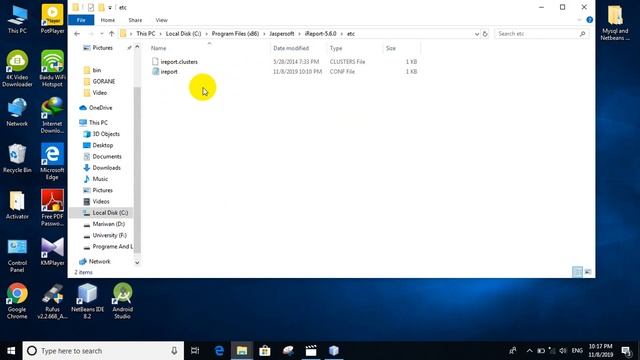Viewport: 640px width, 360px height.
Task: Launch KMPlayer from desktop
Action: [x=52, y=251]
